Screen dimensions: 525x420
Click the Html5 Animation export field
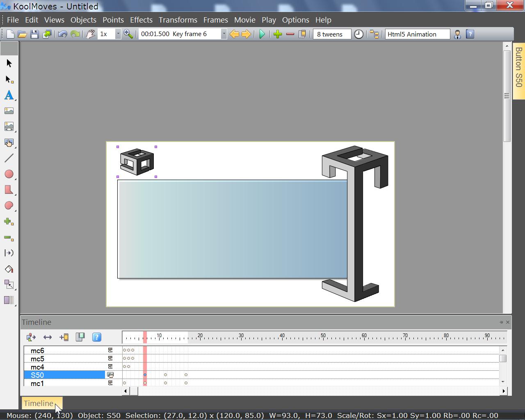417,34
